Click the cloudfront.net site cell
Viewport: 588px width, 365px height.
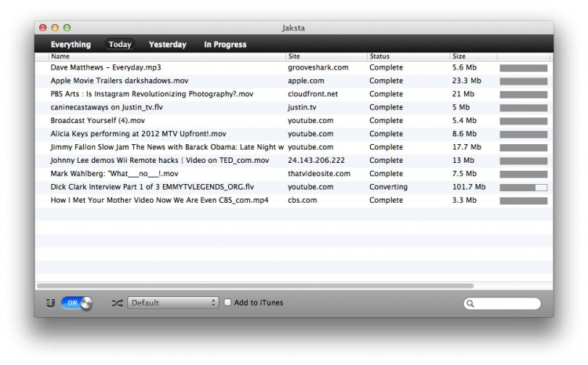[313, 94]
